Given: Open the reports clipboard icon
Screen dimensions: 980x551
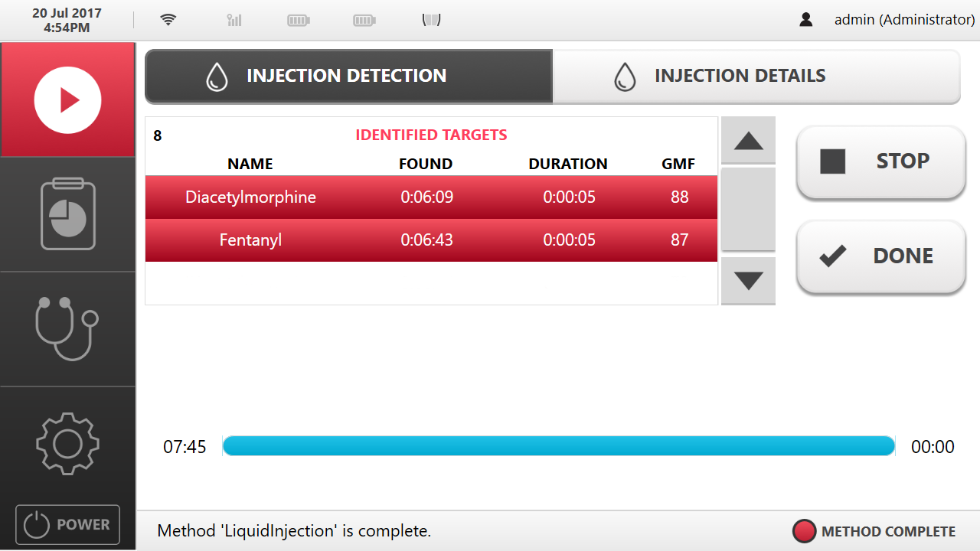Looking at the screenshot, I should point(67,214).
